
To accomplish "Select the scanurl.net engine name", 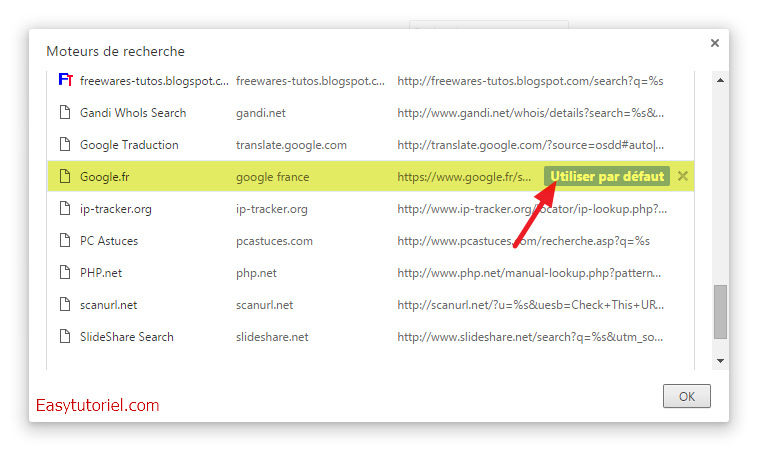I will click(108, 305).
